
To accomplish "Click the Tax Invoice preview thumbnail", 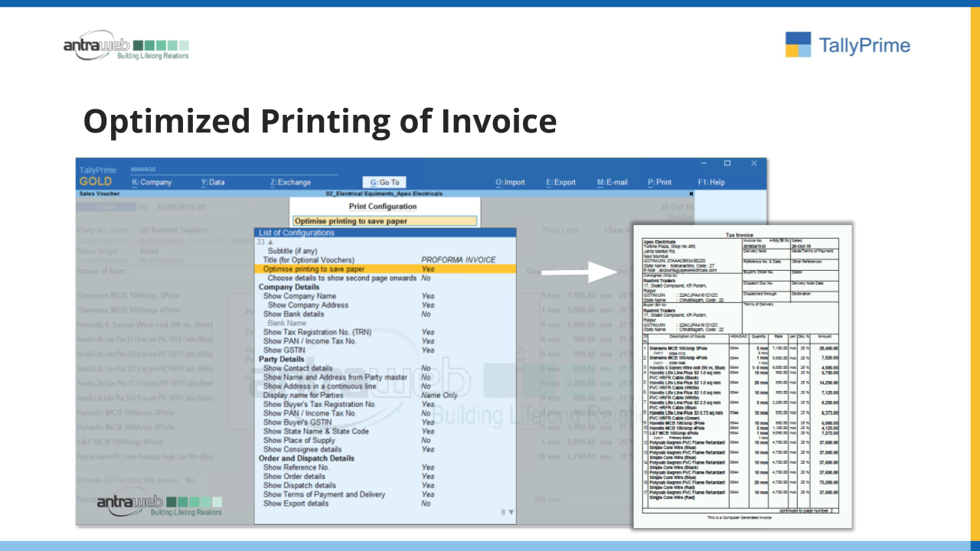I will click(741, 376).
